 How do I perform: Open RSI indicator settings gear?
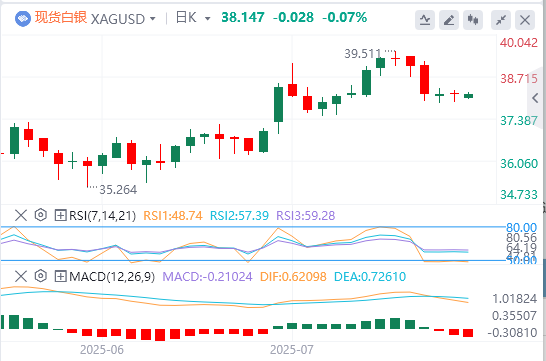pos(41,215)
